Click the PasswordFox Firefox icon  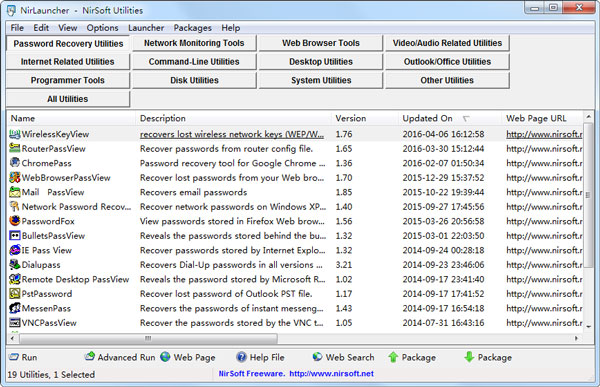point(15,221)
